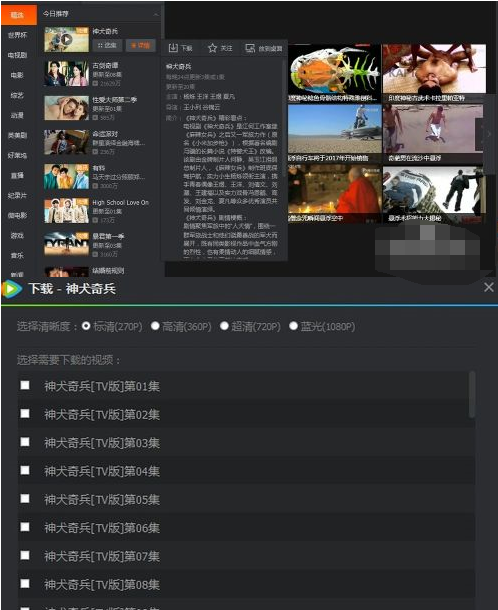The image size is (498, 610).
Task: Open the 纪录片 sidebar category
Action: point(18,195)
